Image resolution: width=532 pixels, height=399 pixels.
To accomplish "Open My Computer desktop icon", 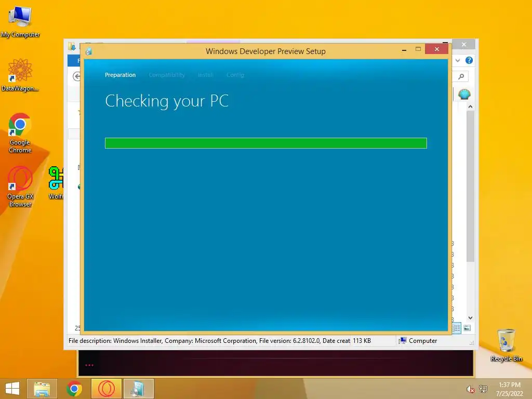I will (20, 21).
